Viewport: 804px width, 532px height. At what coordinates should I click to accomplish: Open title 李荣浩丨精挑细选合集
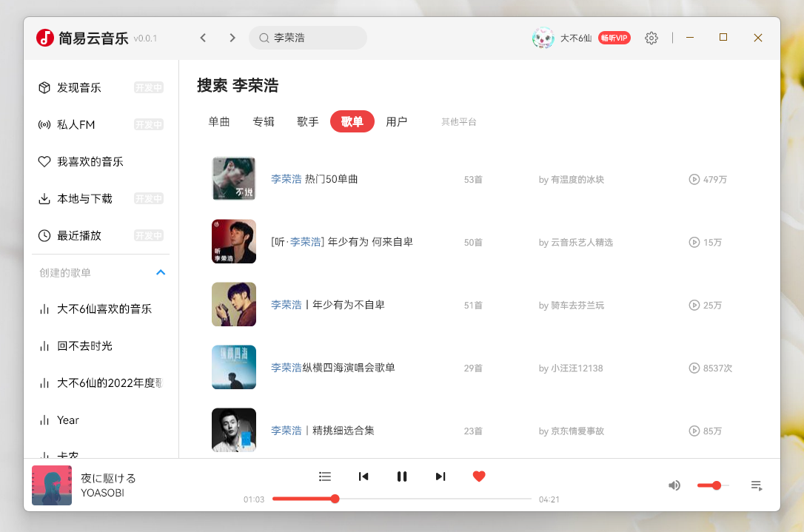[323, 431]
